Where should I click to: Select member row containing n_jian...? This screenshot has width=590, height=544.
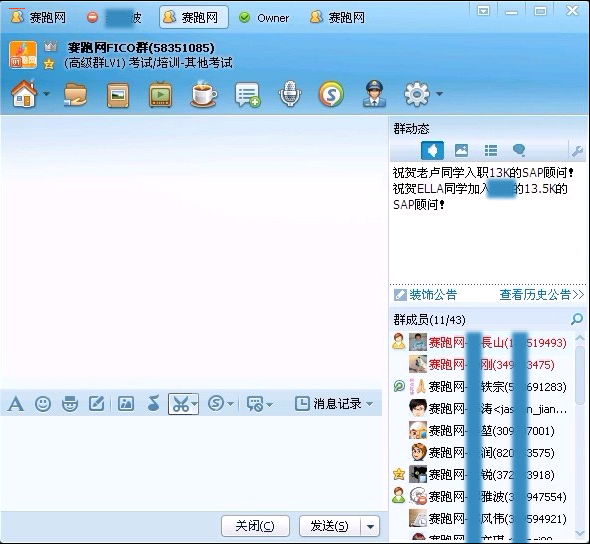[x=483, y=409]
